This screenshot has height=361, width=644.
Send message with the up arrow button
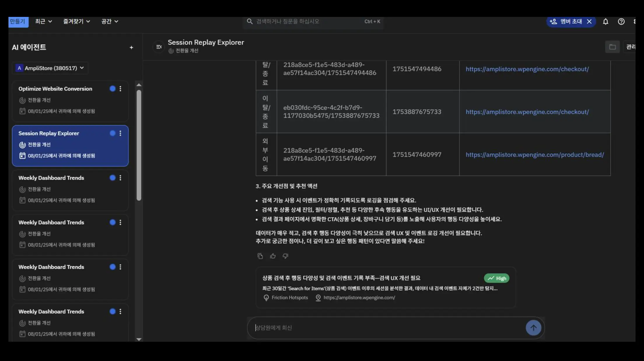pyautogui.click(x=533, y=328)
